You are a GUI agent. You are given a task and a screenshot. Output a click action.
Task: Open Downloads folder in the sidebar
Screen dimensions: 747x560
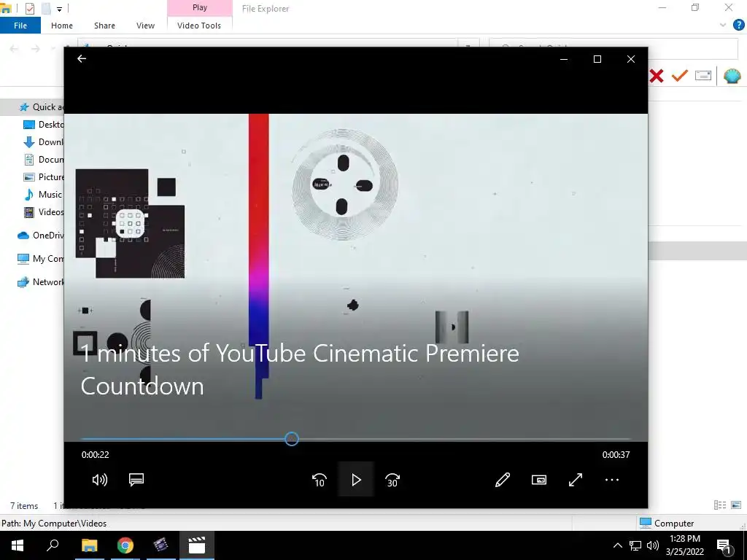coord(43,142)
